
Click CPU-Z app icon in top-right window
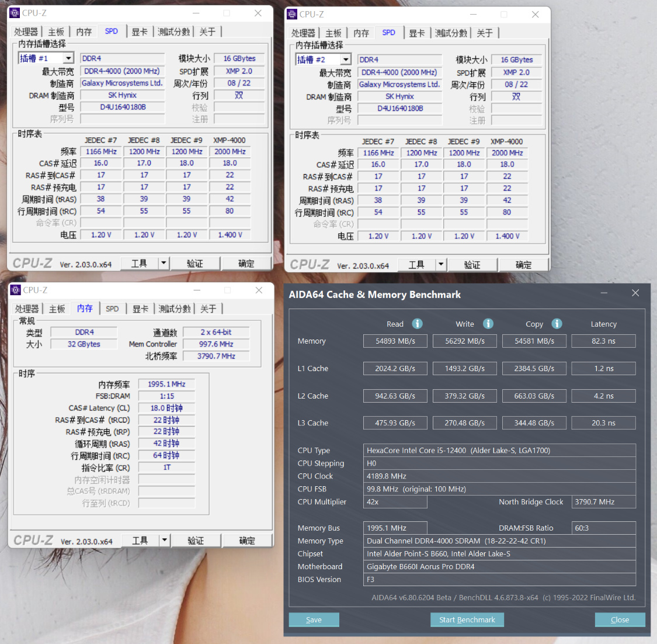click(292, 14)
